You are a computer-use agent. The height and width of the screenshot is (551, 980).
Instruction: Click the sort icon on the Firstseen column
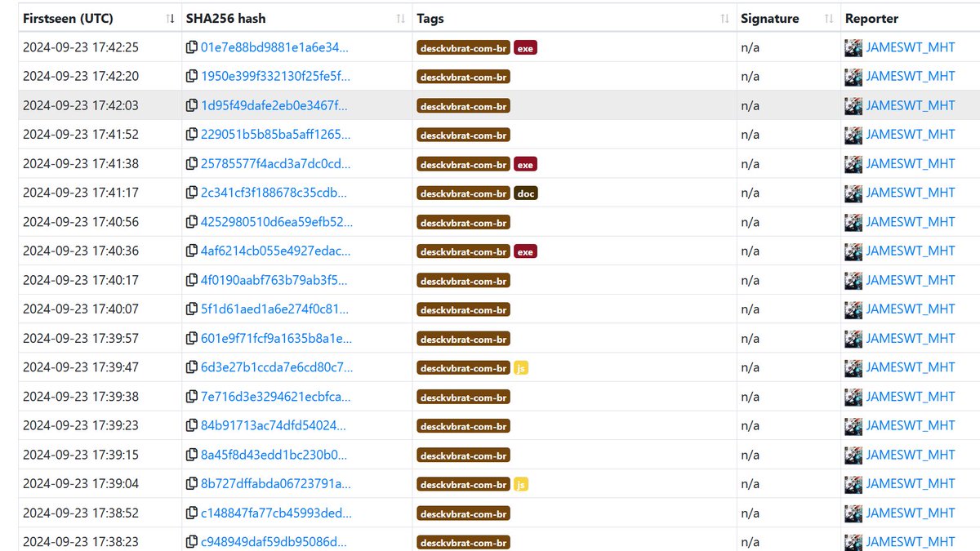coord(170,17)
